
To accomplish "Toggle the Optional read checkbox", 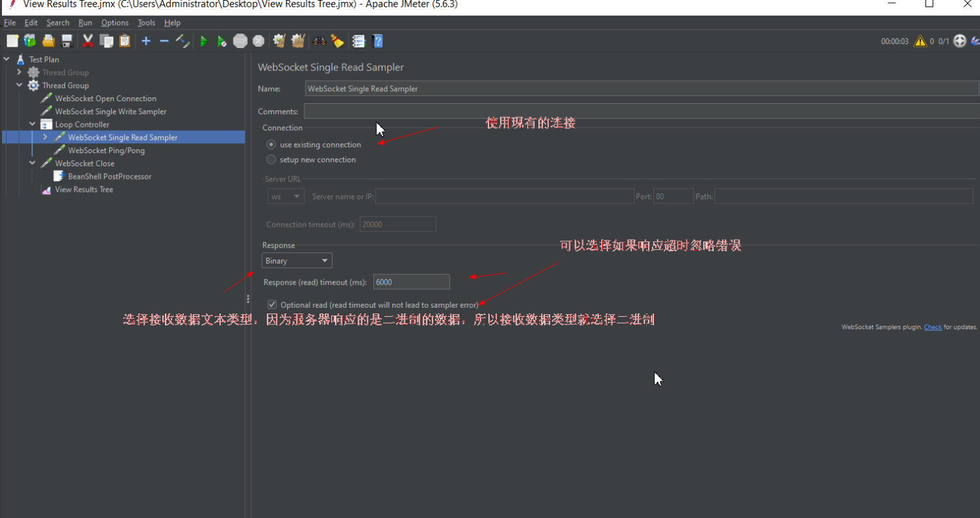I will (272, 305).
